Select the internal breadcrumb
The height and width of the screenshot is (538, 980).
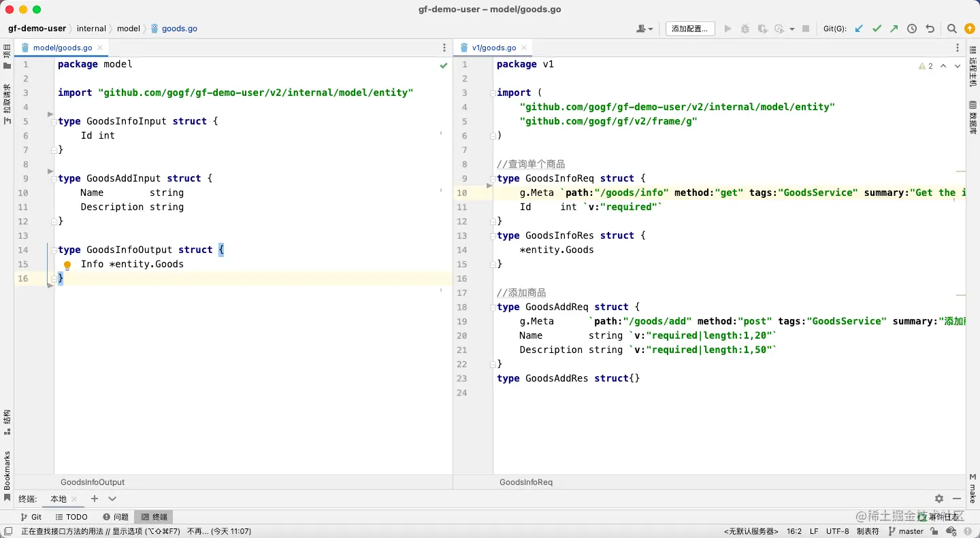pos(92,29)
